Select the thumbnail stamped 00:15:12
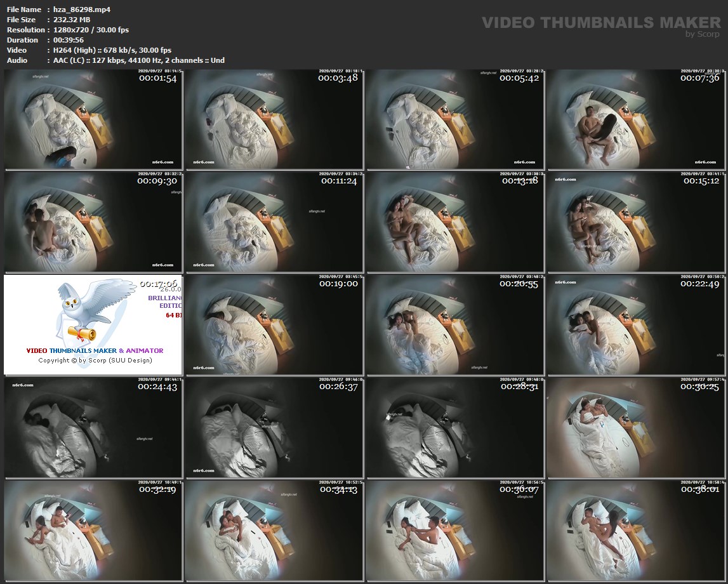 pos(636,222)
